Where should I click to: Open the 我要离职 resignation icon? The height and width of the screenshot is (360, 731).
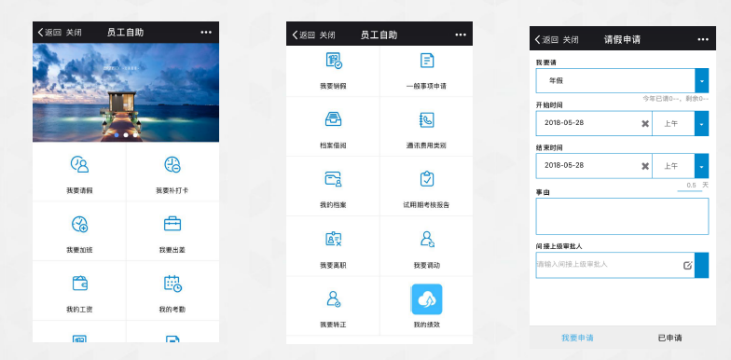[x=333, y=239]
